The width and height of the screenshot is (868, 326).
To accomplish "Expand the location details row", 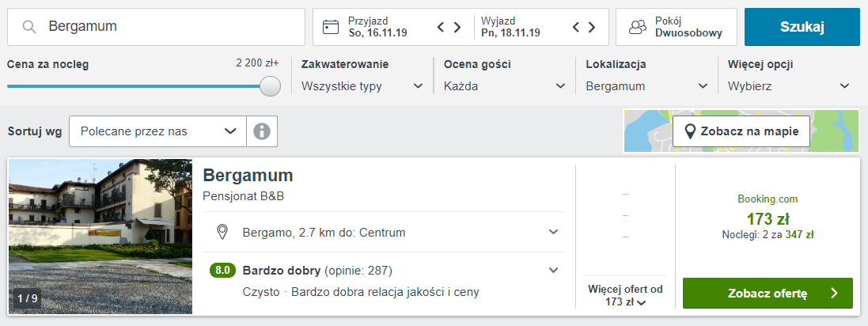I will (x=553, y=232).
